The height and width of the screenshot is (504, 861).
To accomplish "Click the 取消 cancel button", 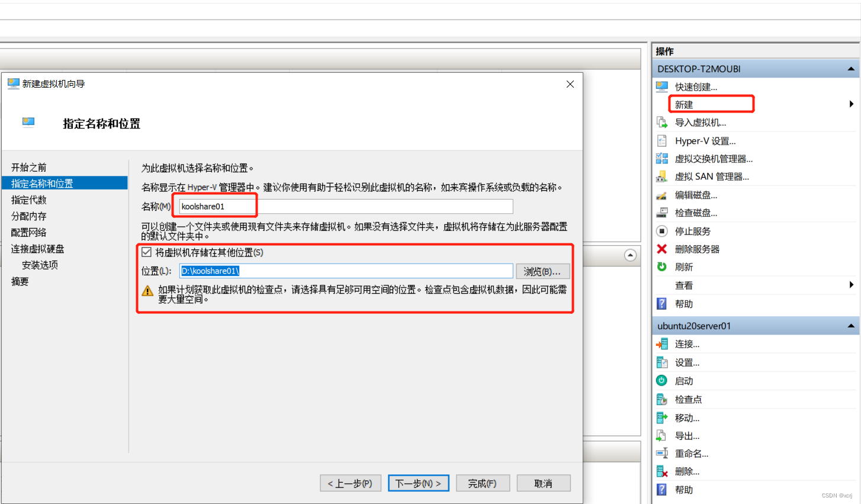I will (543, 483).
